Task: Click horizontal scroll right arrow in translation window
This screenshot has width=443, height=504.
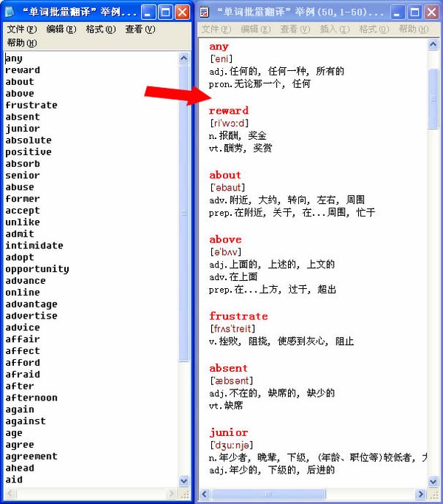Action: tap(422, 493)
